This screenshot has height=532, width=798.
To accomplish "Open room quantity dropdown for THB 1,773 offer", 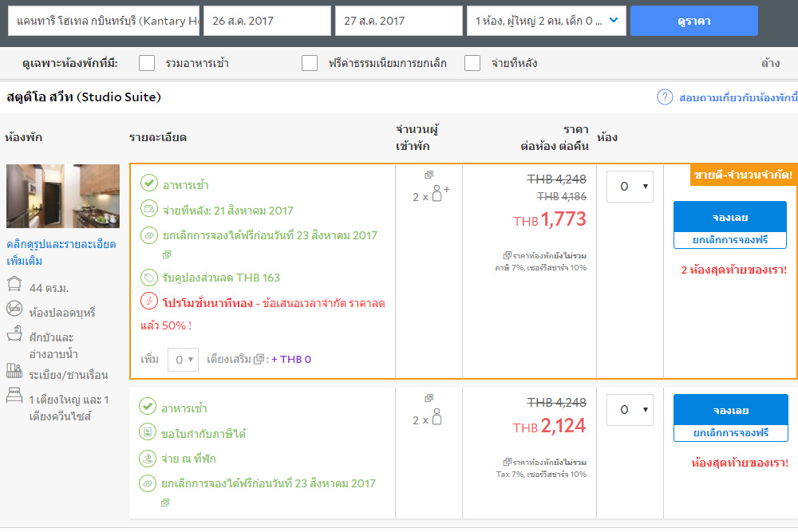I will click(630, 187).
